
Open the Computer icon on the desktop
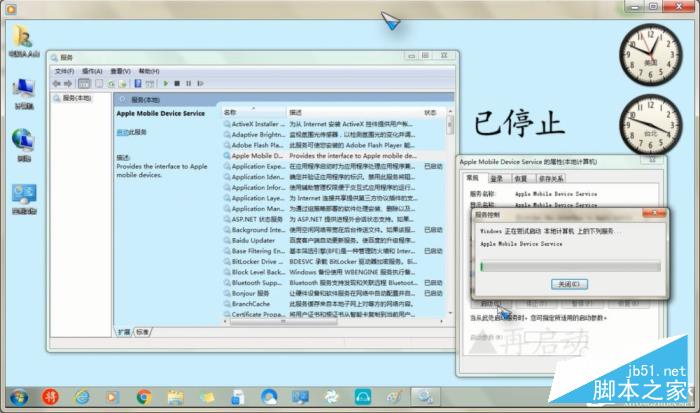pos(24,93)
